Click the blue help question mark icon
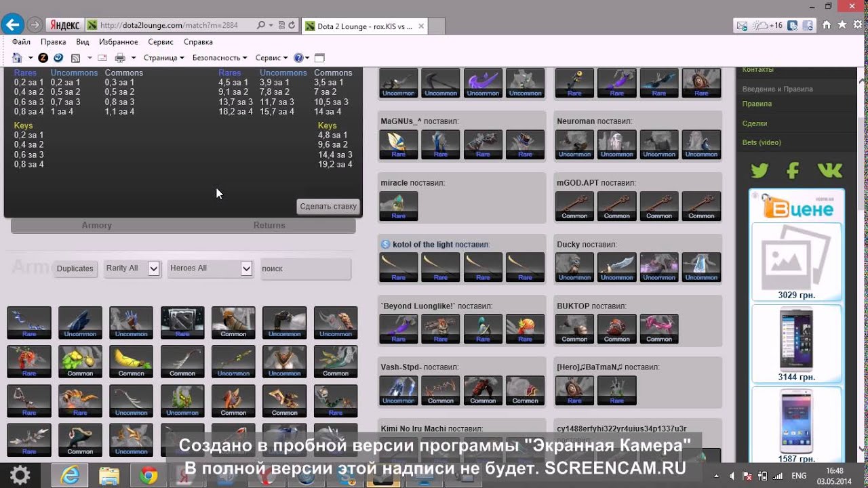Image resolution: width=868 pixels, height=488 pixels. pos(298,58)
